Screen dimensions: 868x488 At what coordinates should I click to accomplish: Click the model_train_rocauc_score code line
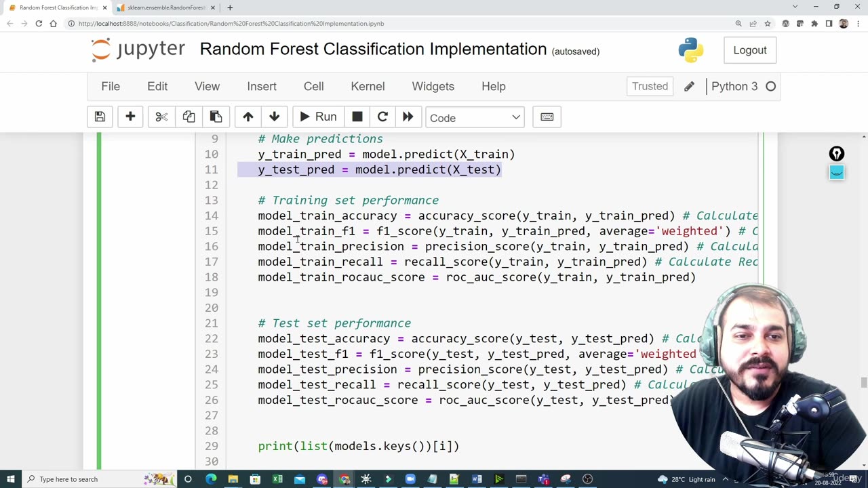coord(477,277)
